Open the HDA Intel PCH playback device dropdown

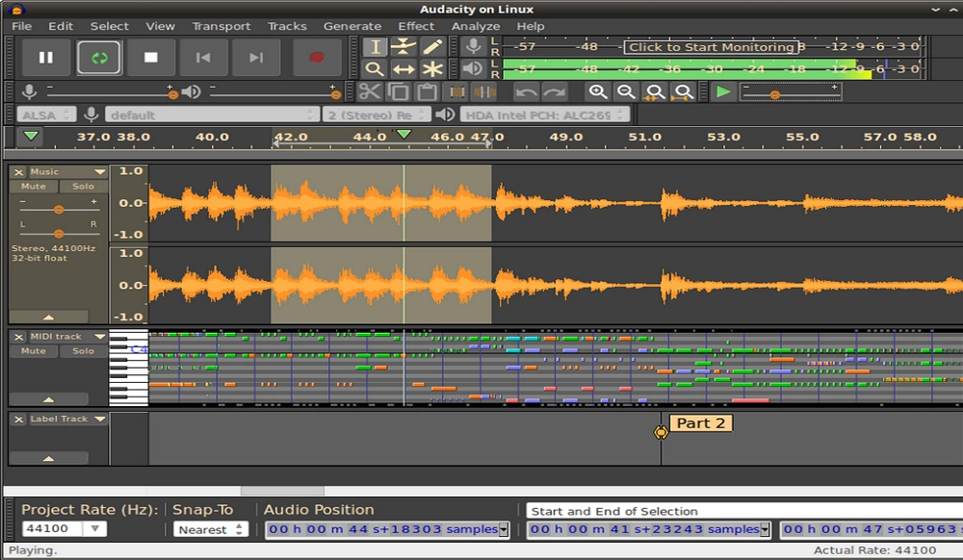[545, 115]
